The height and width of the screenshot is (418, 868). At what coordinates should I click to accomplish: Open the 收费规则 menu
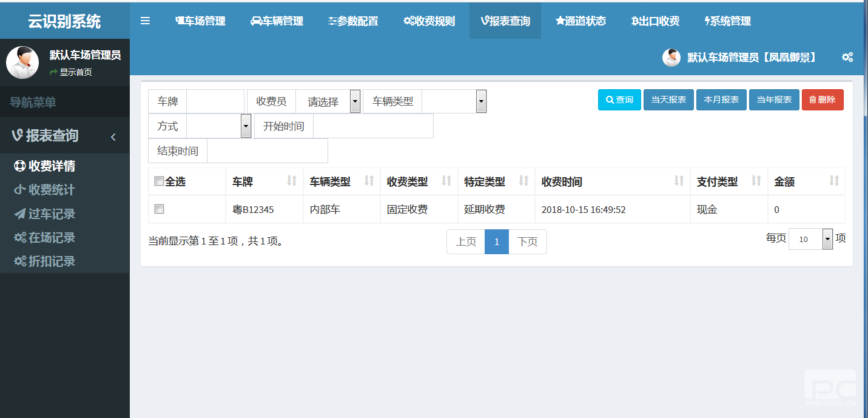tap(429, 21)
